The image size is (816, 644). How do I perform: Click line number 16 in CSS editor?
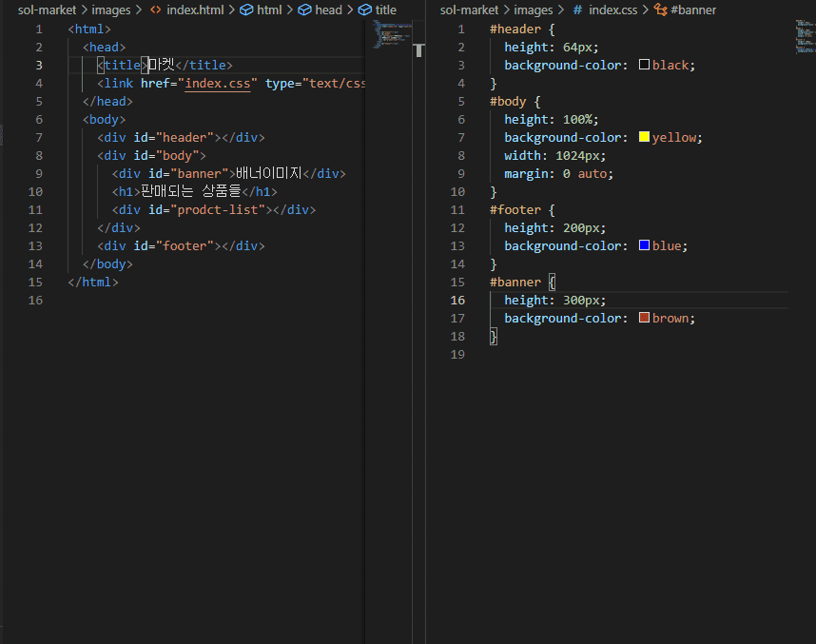457,301
